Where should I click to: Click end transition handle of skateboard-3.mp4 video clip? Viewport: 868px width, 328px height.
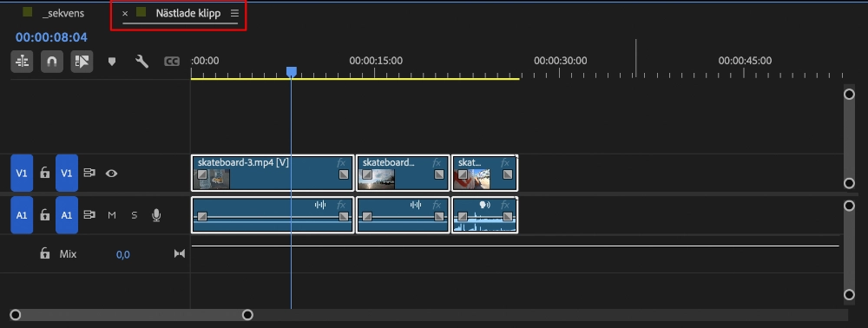pyautogui.click(x=344, y=174)
